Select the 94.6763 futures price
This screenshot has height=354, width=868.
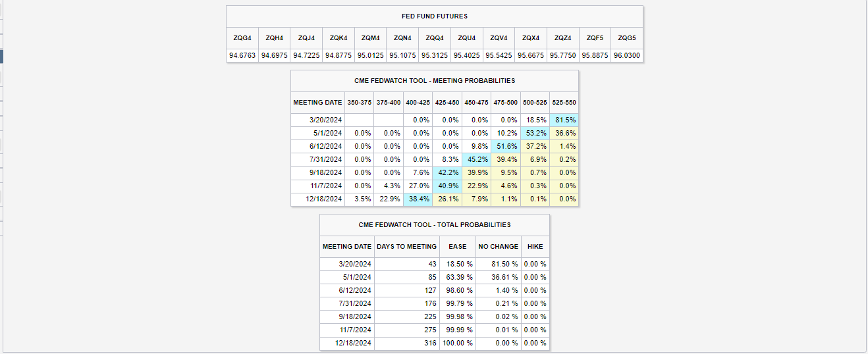[242, 55]
